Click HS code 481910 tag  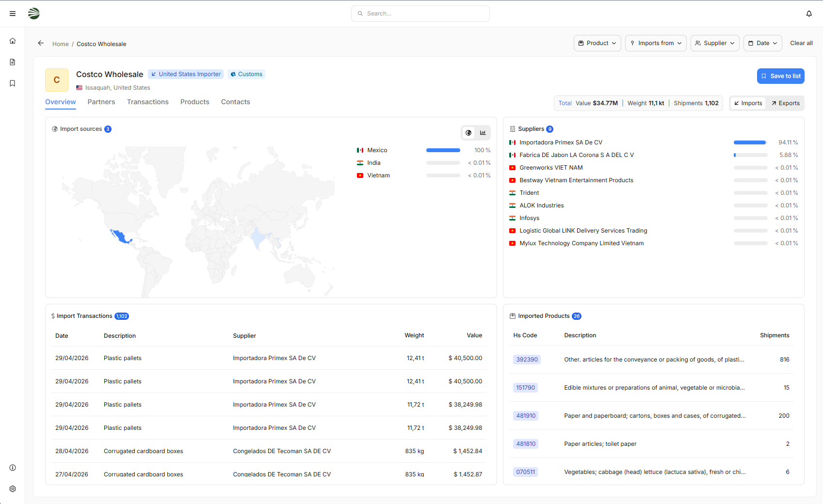526,416
